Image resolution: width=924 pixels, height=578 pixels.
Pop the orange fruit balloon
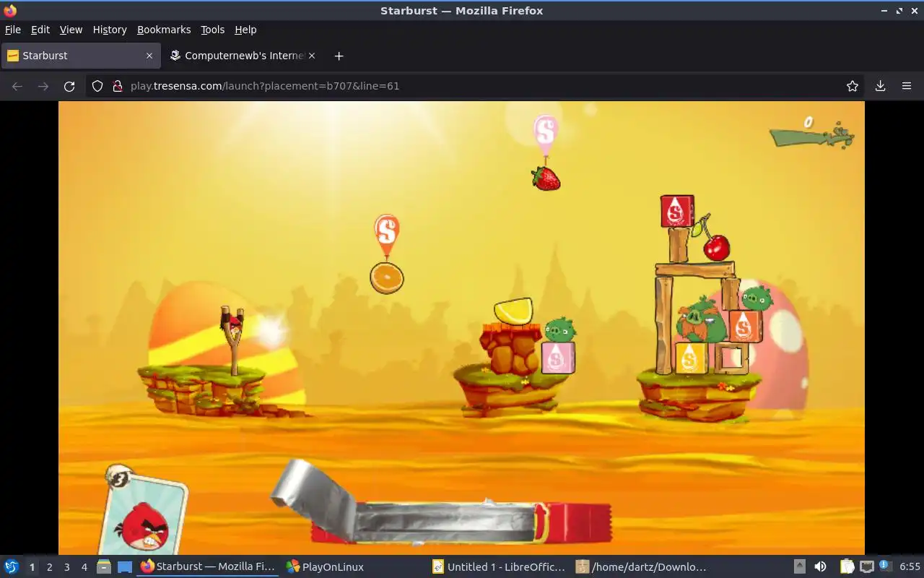click(387, 277)
